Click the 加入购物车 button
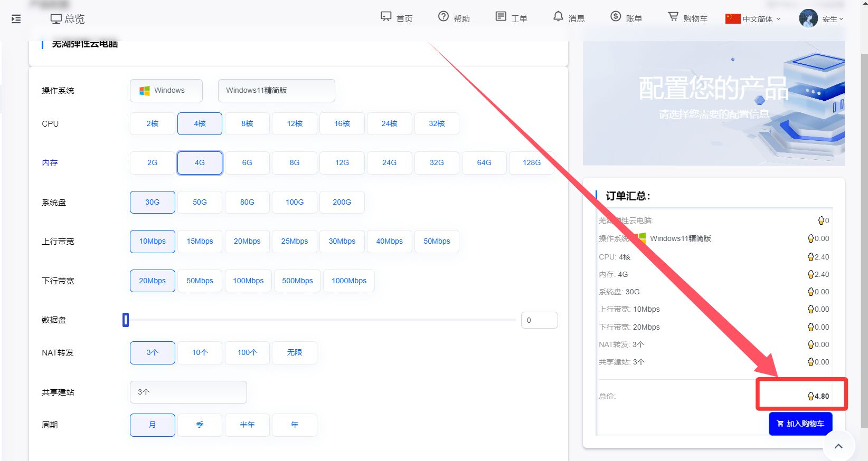Image resolution: width=868 pixels, height=461 pixels. coord(800,424)
